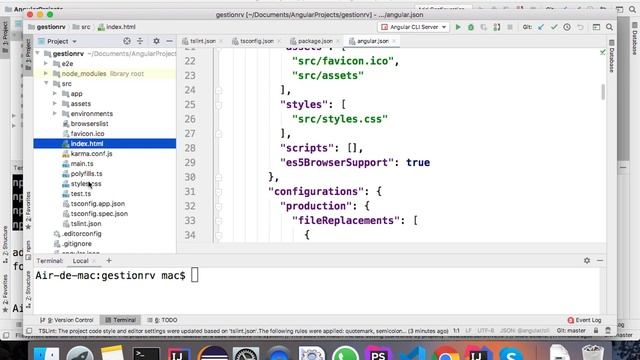Click locate file target icon in Project panel
Image resolution: width=640 pixels, height=360 pixels.
click(127, 41)
